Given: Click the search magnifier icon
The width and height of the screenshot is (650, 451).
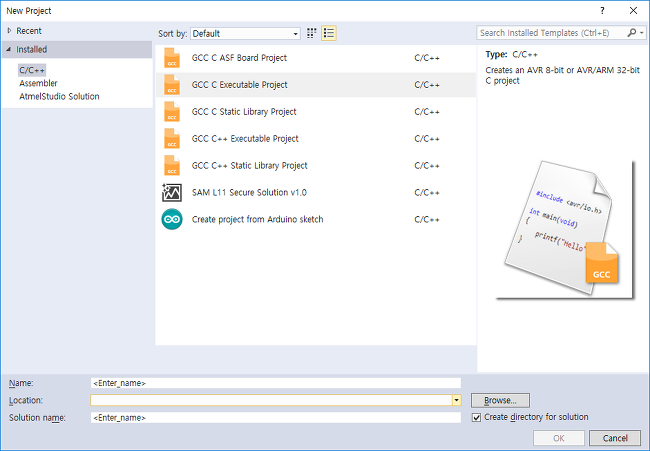Looking at the screenshot, I should point(632,33).
